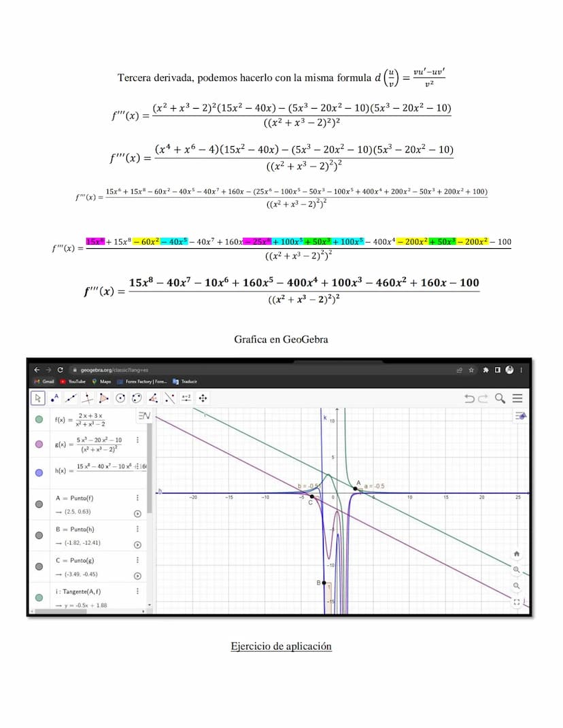The height and width of the screenshot is (728, 563).
Task: Click the f(x) expression in Algebra view
Action: [80, 419]
